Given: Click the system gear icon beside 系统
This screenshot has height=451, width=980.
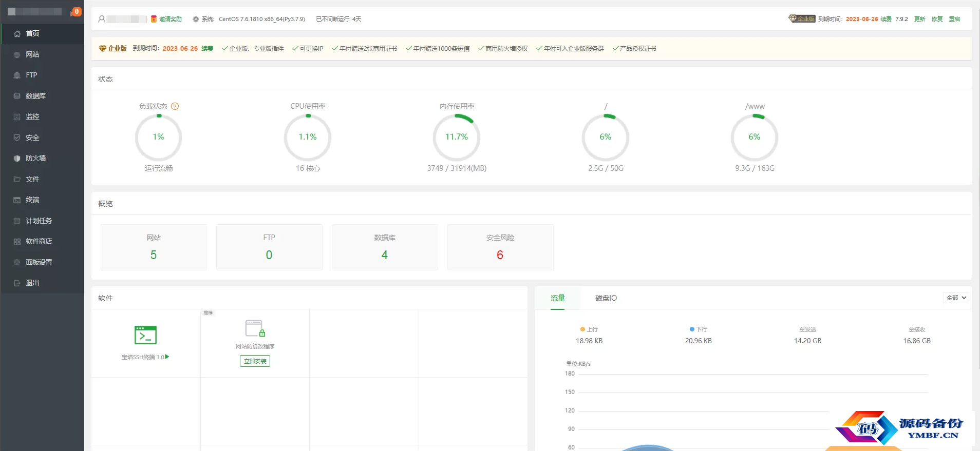Looking at the screenshot, I should coord(196,19).
